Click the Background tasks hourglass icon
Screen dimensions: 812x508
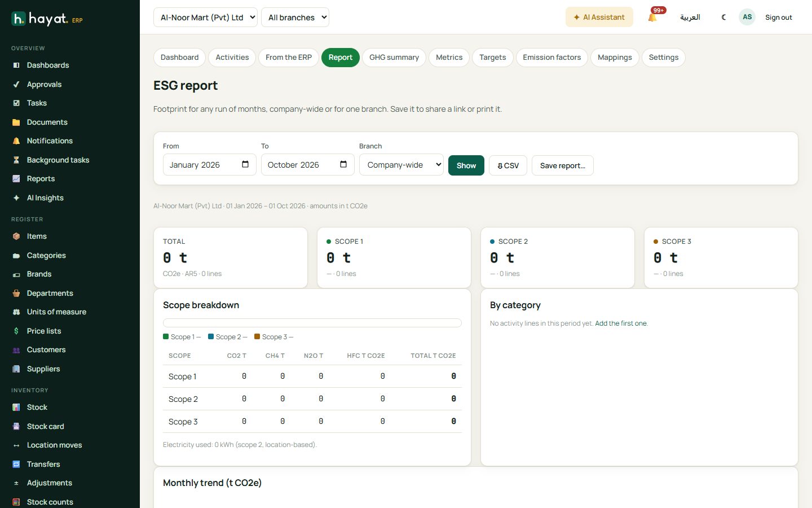(x=16, y=160)
